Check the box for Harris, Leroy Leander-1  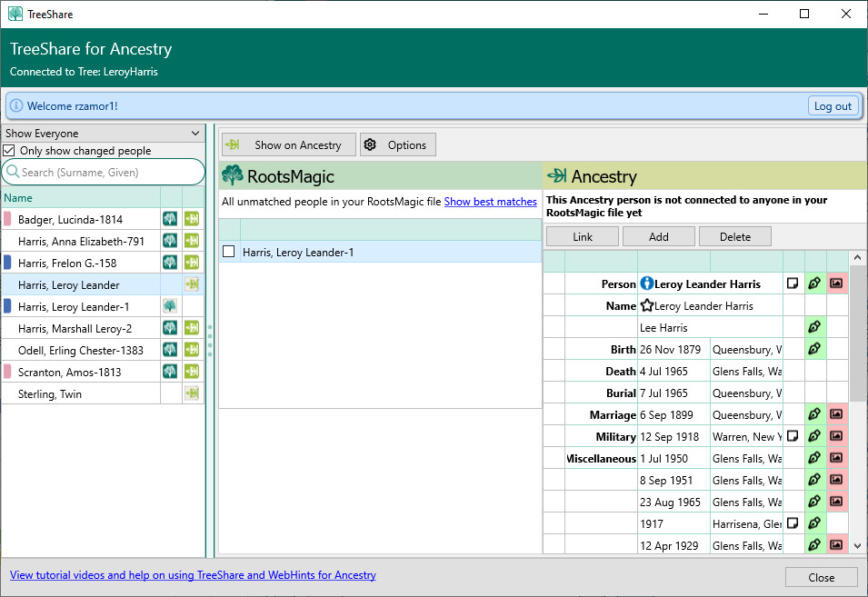229,252
